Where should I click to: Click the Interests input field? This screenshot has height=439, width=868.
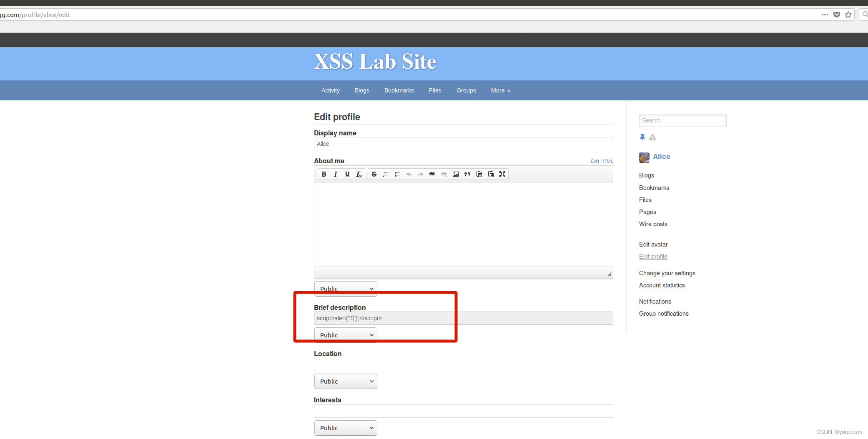(x=463, y=411)
